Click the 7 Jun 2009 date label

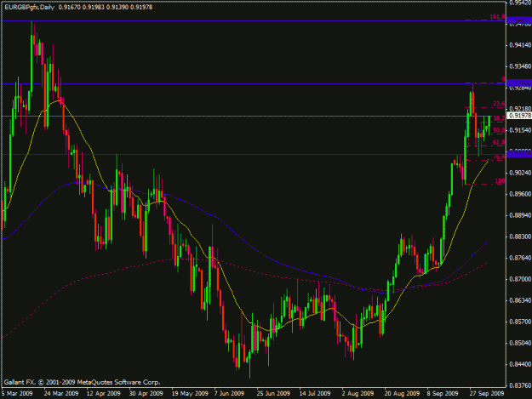[229, 394]
